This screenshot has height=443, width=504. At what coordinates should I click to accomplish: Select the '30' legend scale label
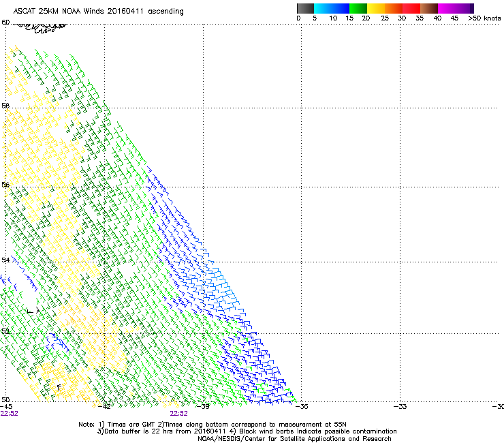point(402,18)
